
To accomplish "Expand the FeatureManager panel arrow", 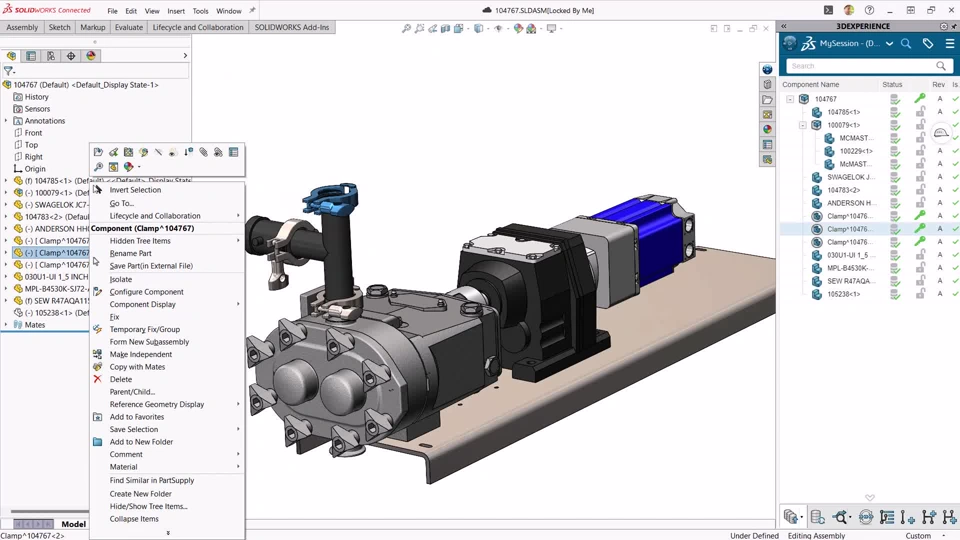I will [185, 56].
